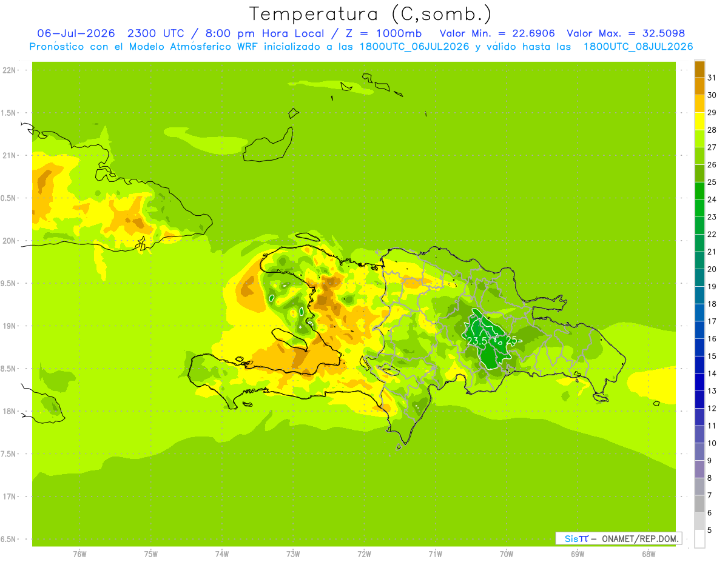Click the color scale label '10'
The width and height of the screenshot is (728, 562).
tap(712, 443)
